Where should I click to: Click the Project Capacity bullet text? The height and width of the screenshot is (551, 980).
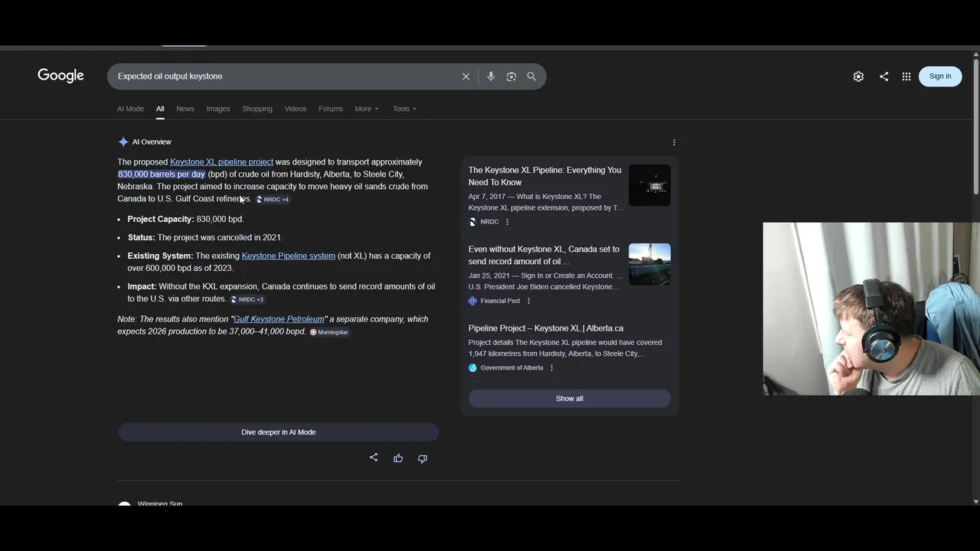[x=185, y=220]
